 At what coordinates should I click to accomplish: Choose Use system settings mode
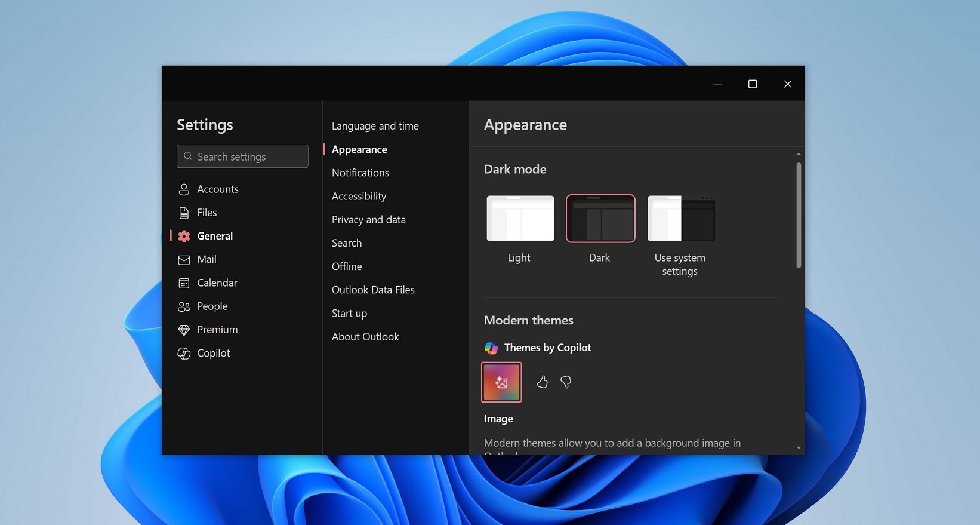coord(680,219)
